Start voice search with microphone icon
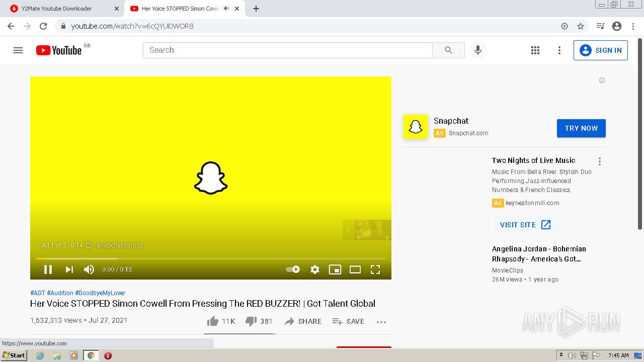The image size is (644, 362). coord(478,50)
